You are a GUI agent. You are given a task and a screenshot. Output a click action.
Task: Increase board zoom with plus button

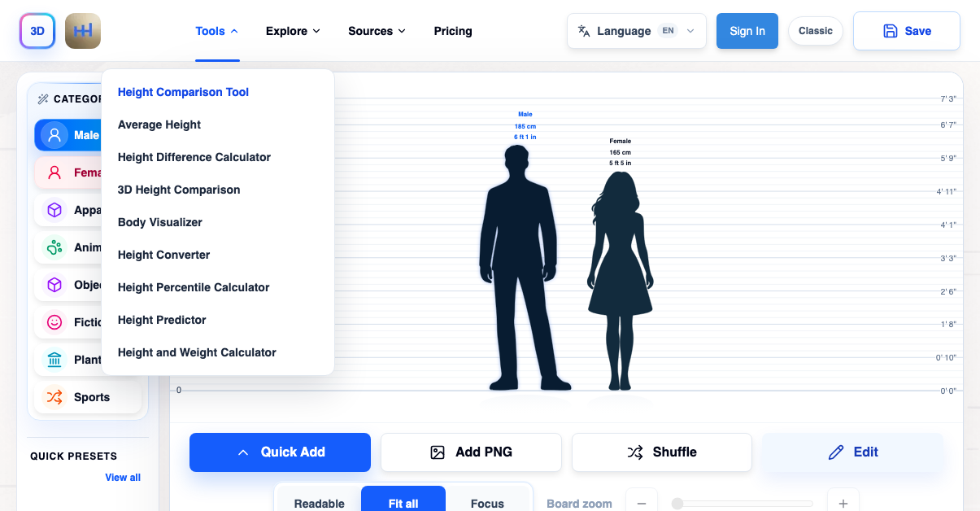[843, 504]
